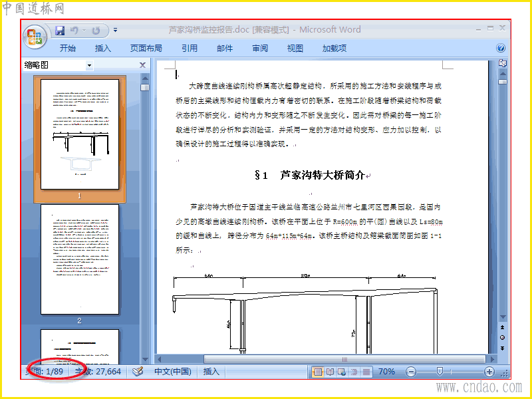Viewport: 532px width, 399px height.
Task: Undo the last action
Action: pos(74,30)
